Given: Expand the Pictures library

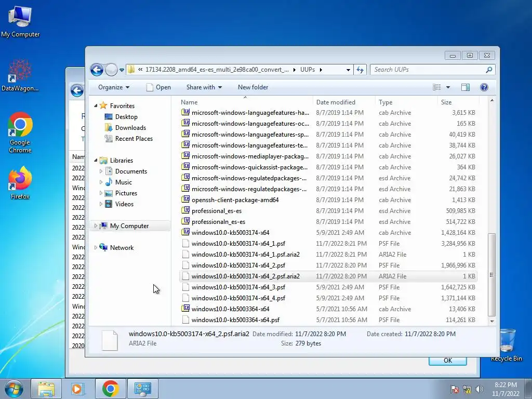Looking at the screenshot, I should pos(101,193).
